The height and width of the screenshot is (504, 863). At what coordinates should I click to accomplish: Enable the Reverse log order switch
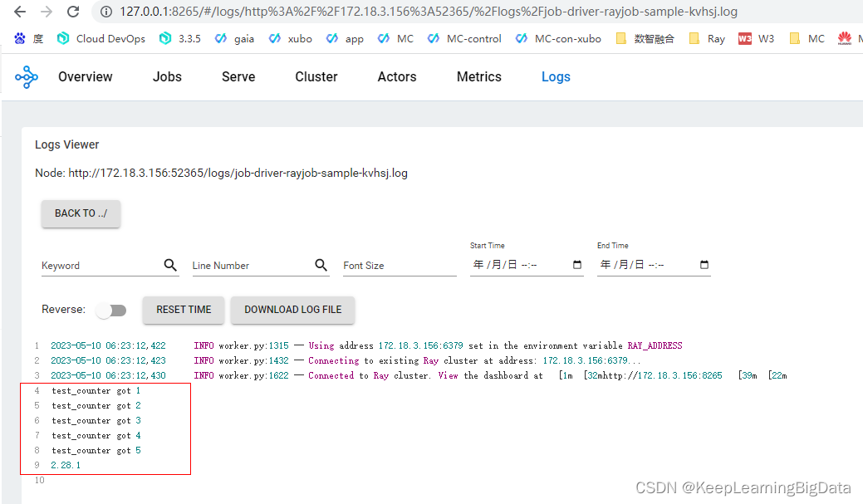[111, 310]
